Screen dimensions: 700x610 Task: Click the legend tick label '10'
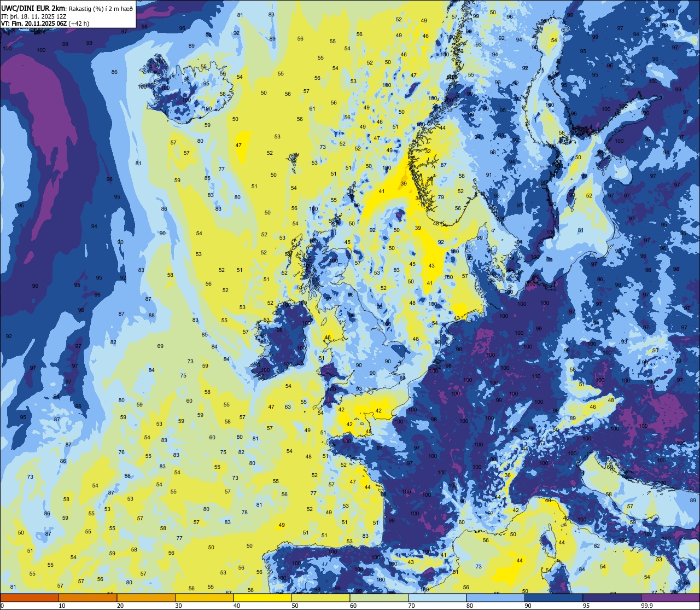(x=62, y=606)
